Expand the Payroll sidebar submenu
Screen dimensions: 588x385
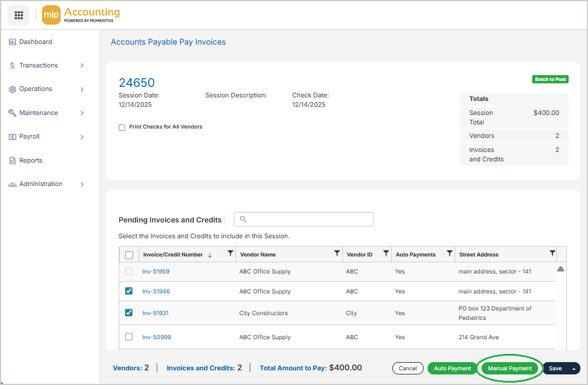(x=82, y=137)
